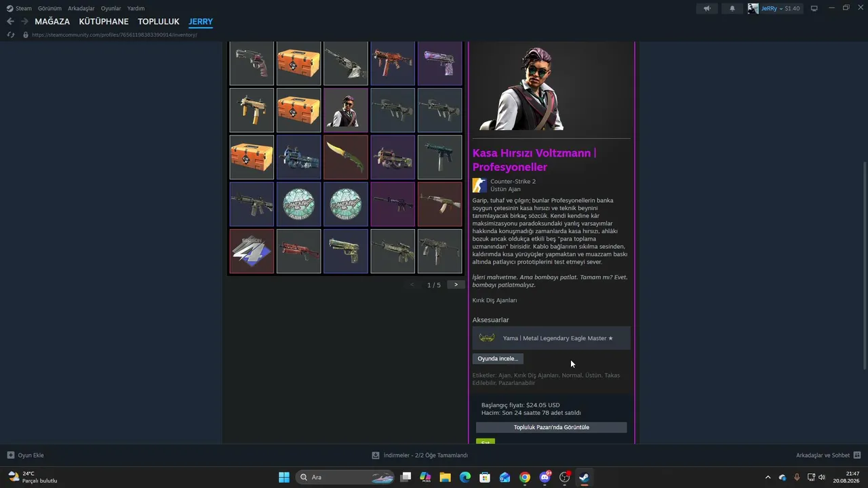This screenshot has height=488, width=868.
Task: Select the red PP-Bizon skin
Action: (x=298, y=251)
